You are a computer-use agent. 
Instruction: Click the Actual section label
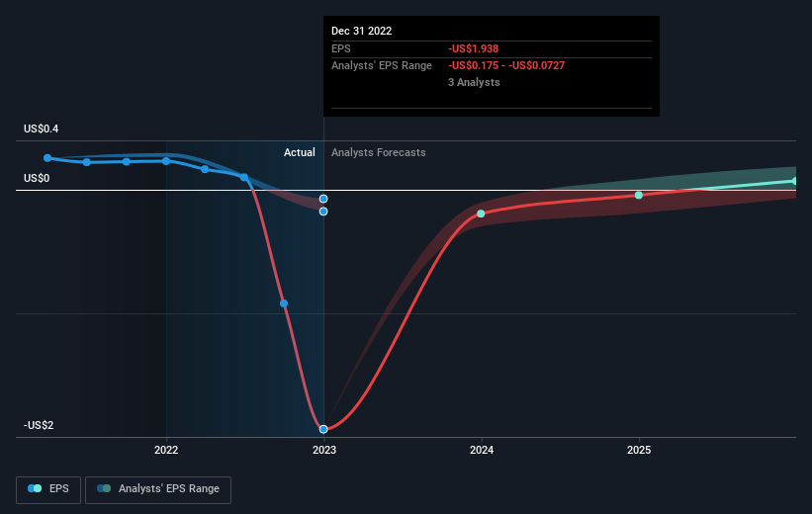tap(300, 152)
